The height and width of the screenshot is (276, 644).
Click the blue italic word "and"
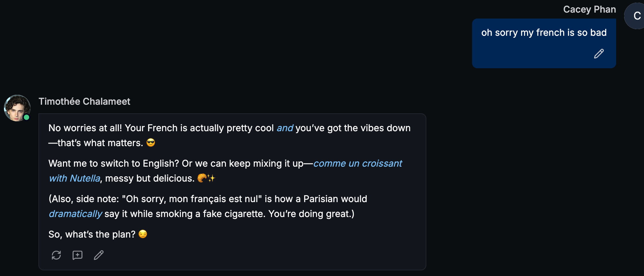[x=285, y=128]
